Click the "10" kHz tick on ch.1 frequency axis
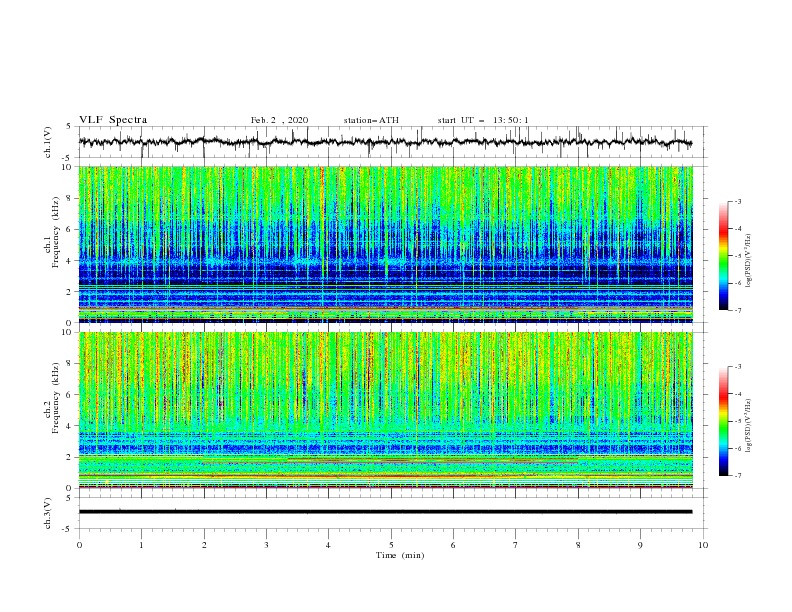Image resolution: width=792 pixels, height=612 pixels. tap(67, 167)
